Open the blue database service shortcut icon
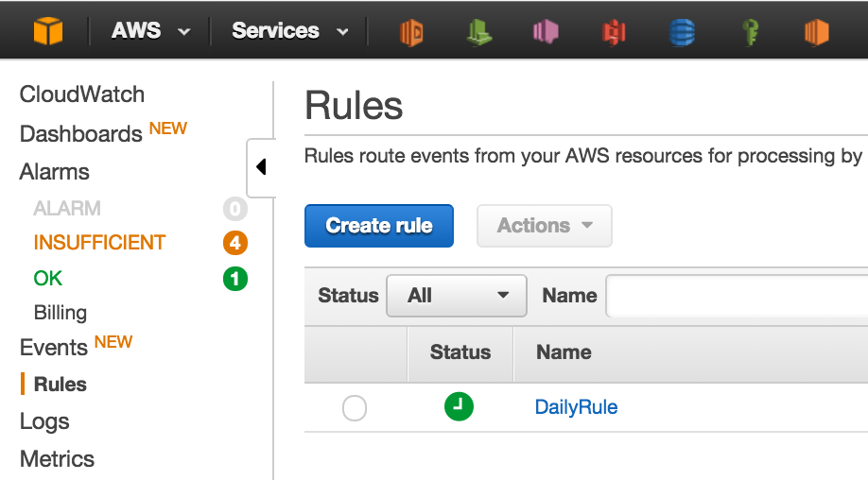The height and width of the screenshot is (480, 868). [682, 32]
